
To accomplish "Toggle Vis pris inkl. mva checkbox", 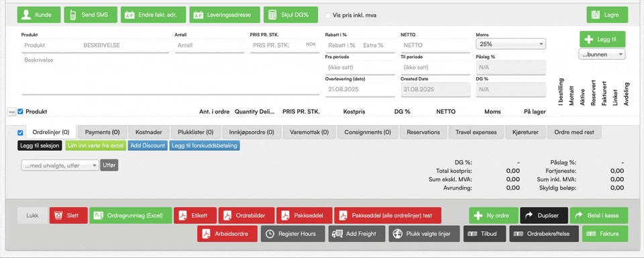I will tap(328, 15).
